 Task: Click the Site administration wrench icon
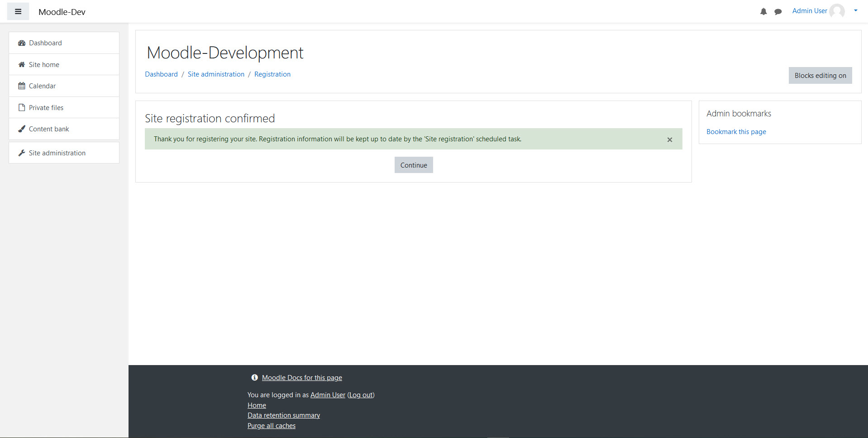pos(22,153)
